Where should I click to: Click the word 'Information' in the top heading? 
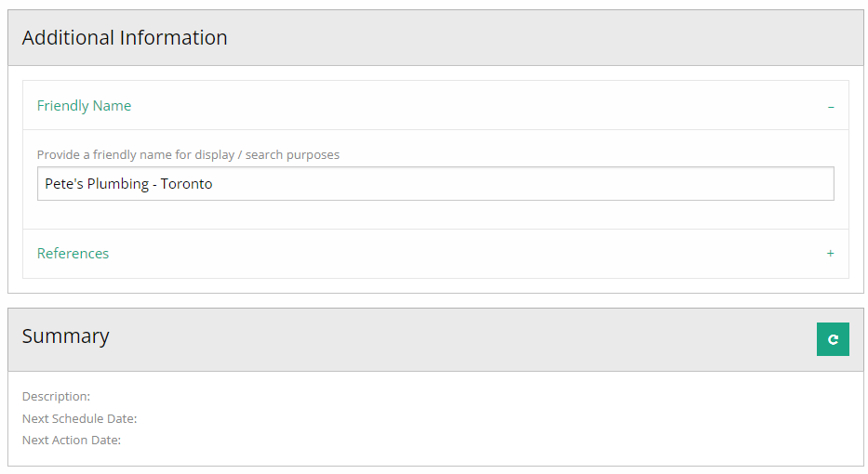(x=173, y=37)
